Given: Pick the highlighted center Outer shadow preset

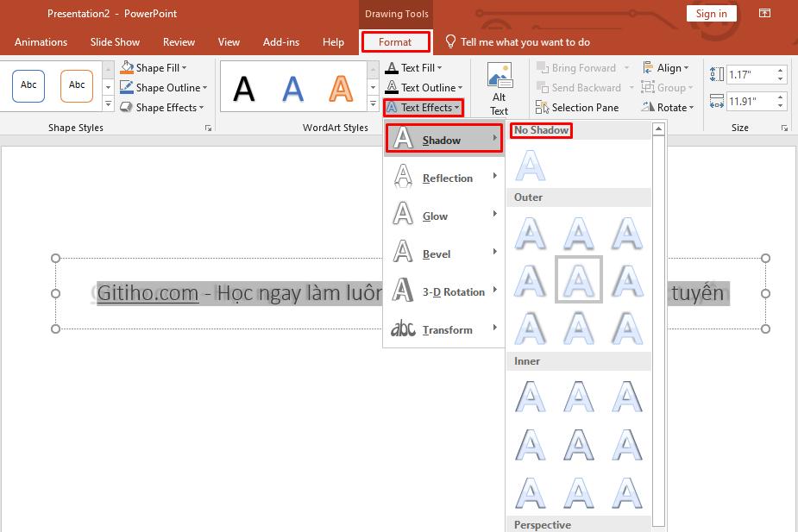Looking at the screenshot, I should coord(578,279).
